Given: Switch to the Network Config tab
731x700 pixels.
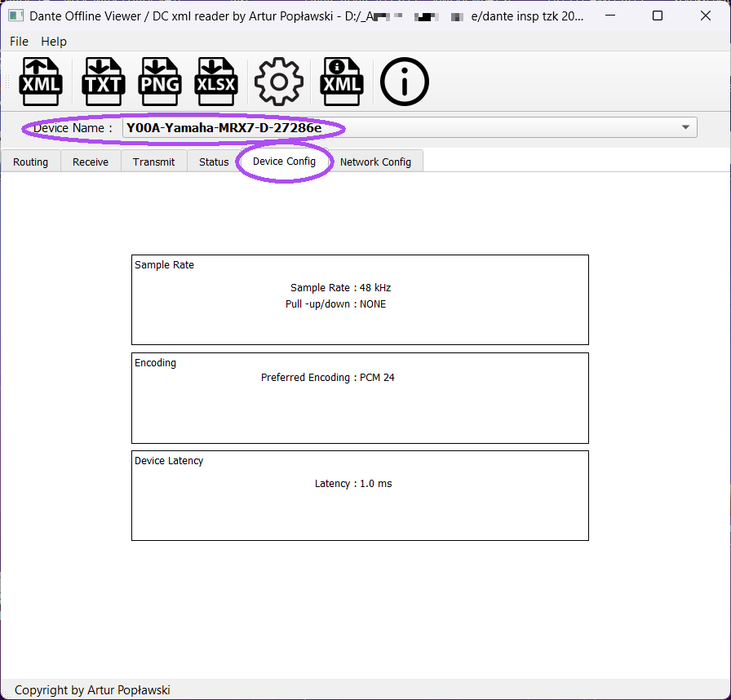Looking at the screenshot, I should 376,162.
